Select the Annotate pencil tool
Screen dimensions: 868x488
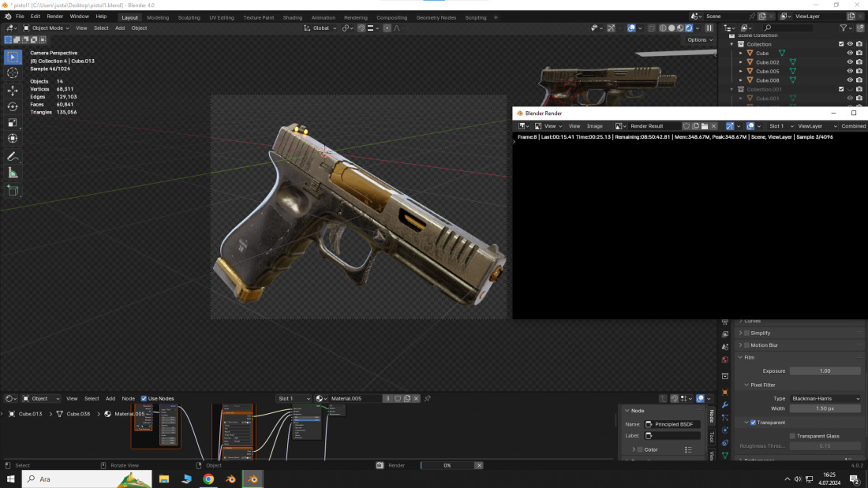click(13, 157)
